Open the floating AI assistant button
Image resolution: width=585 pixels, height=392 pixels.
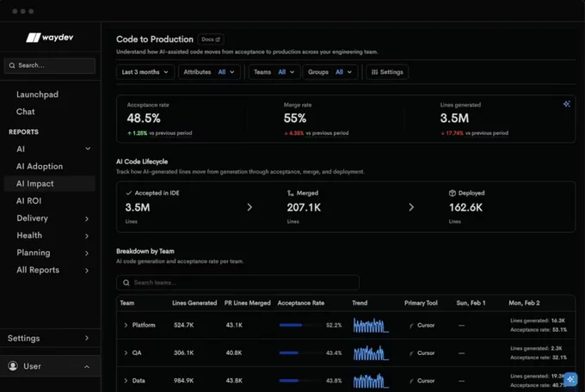click(570, 379)
